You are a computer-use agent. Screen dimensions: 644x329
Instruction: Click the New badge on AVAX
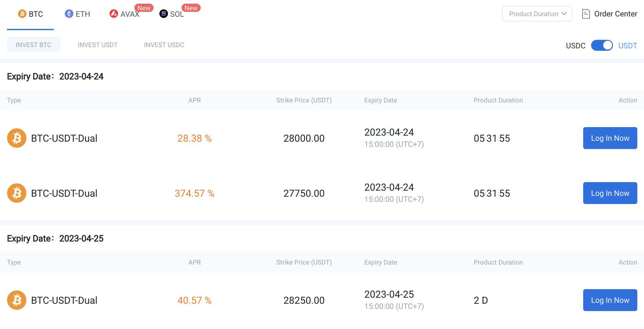click(x=144, y=8)
